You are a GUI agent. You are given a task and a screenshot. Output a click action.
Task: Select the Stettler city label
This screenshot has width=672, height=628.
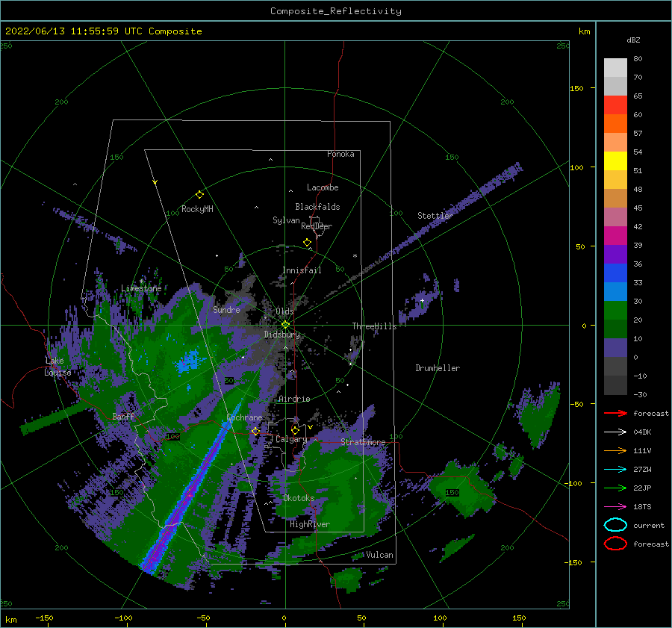tap(435, 216)
